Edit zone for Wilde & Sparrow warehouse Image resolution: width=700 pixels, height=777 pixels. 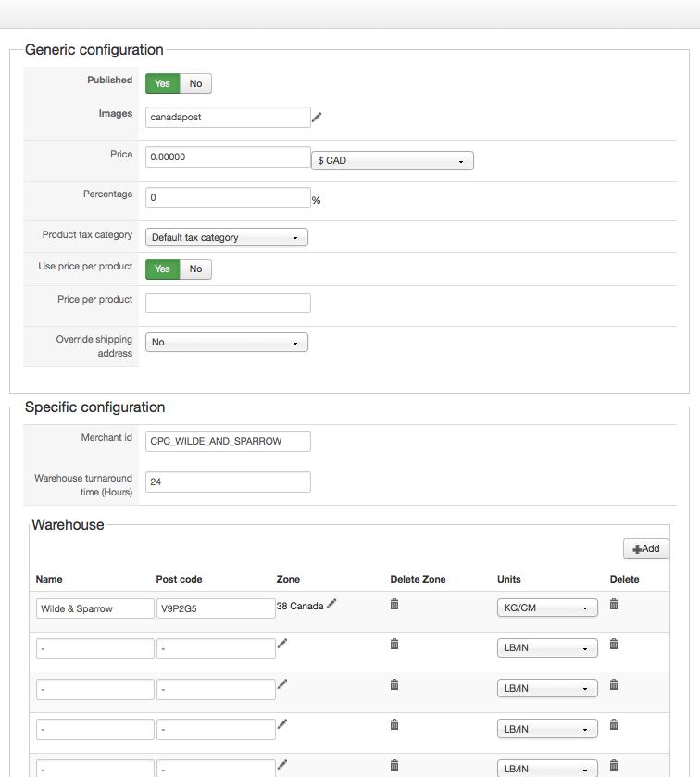331,604
